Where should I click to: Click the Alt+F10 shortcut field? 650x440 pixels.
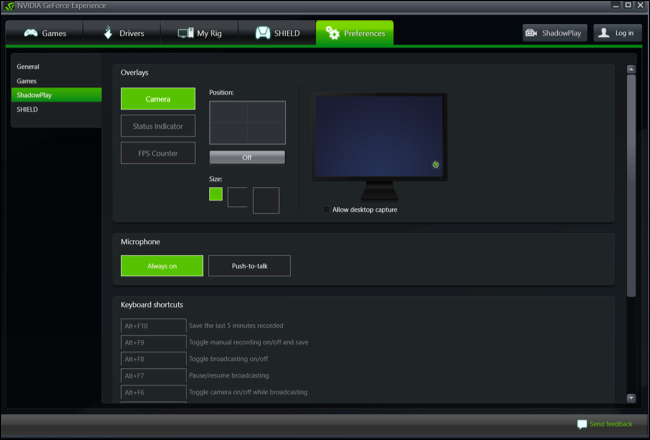(153, 326)
